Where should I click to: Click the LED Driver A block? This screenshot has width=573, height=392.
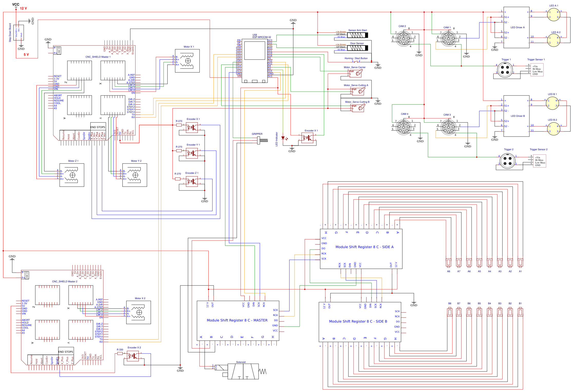(516, 27)
